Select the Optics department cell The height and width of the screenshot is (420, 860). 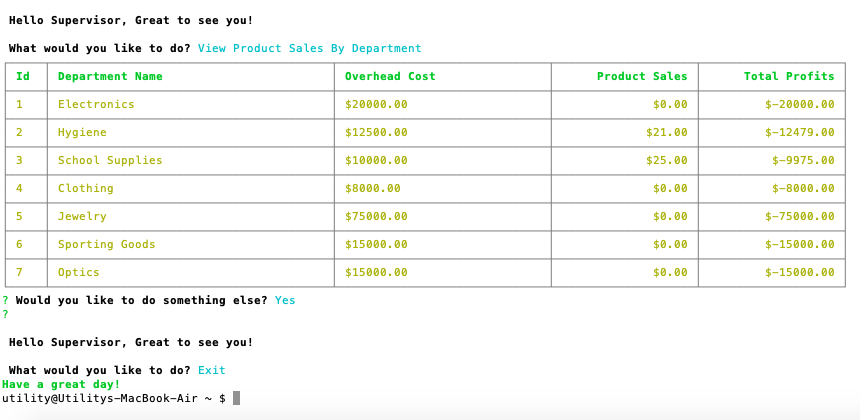(79, 272)
